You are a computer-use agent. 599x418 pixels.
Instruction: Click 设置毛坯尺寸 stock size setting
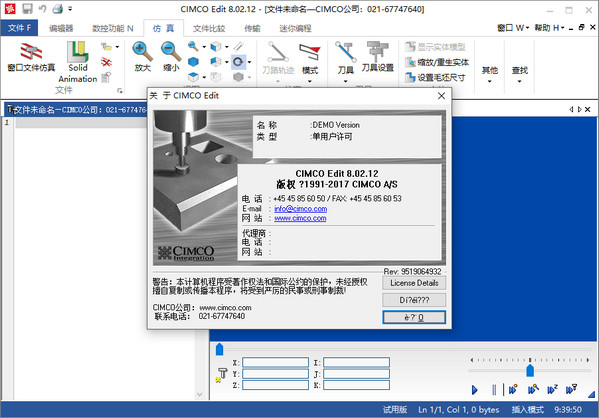tap(435, 78)
